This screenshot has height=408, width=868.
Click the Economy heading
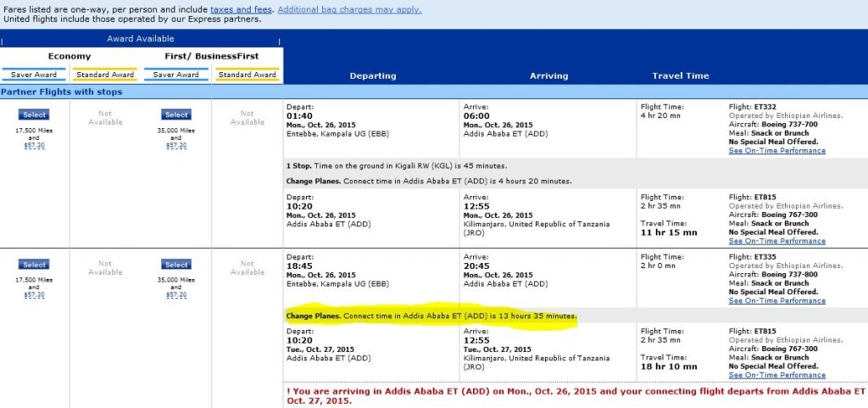point(70,57)
